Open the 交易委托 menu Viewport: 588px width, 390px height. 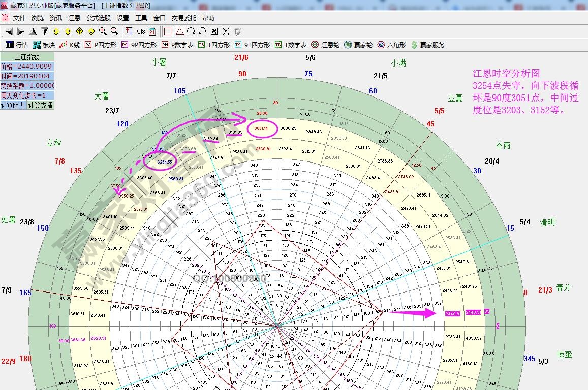[x=183, y=18]
